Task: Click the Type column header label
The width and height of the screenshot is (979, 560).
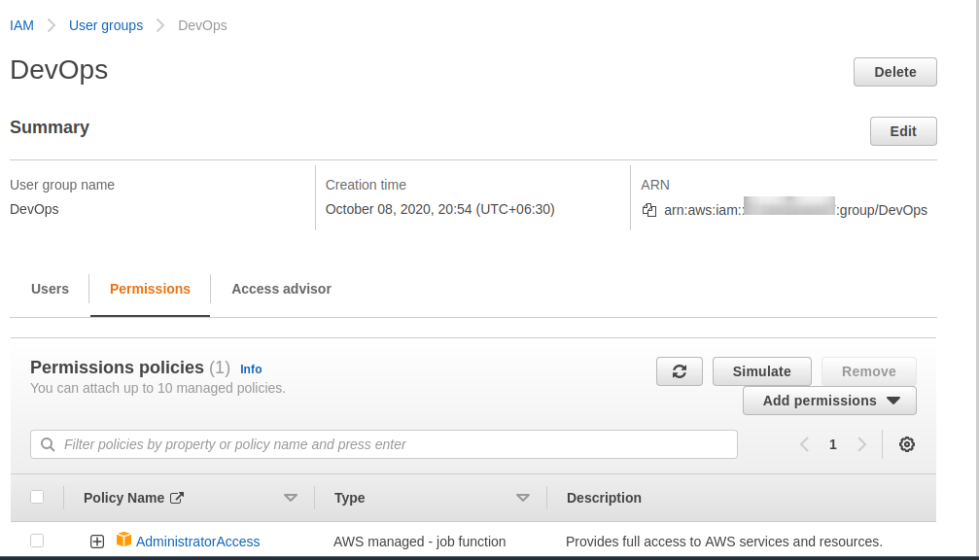Action: tap(350, 498)
